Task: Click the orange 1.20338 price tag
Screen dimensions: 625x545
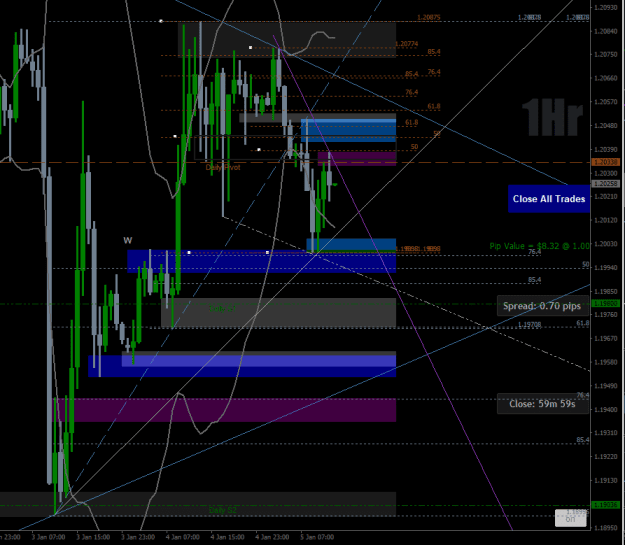Action: pyautogui.click(x=606, y=162)
